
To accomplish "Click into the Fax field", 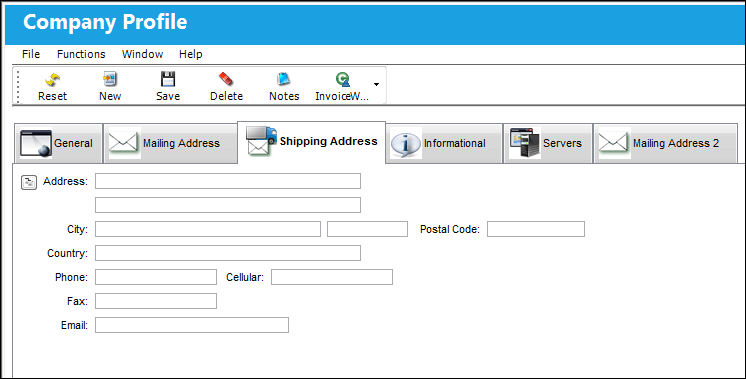I will (x=156, y=301).
